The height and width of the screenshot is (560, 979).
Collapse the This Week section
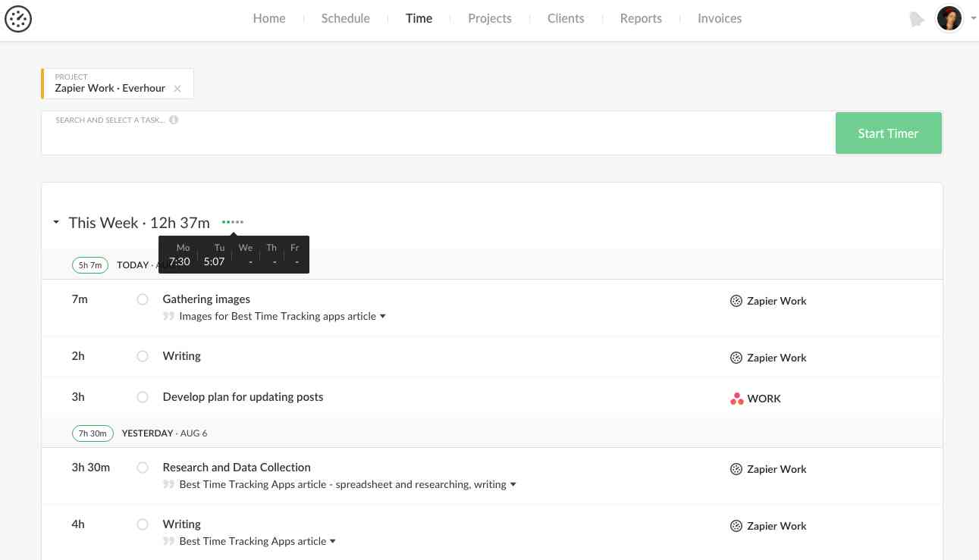[55, 222]
